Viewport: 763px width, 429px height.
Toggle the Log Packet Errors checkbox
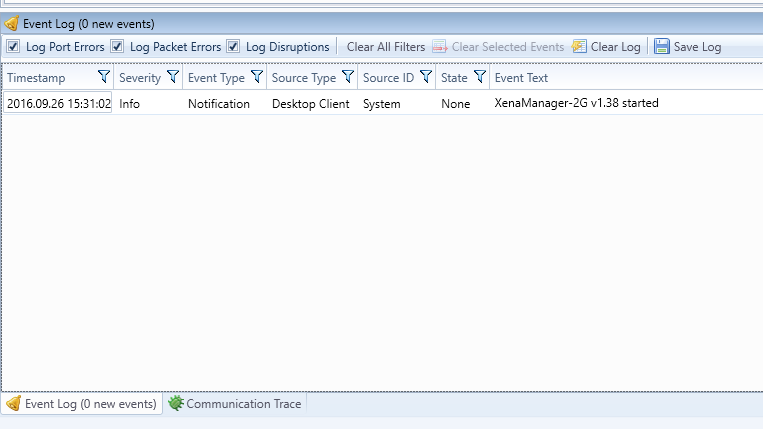117,47
